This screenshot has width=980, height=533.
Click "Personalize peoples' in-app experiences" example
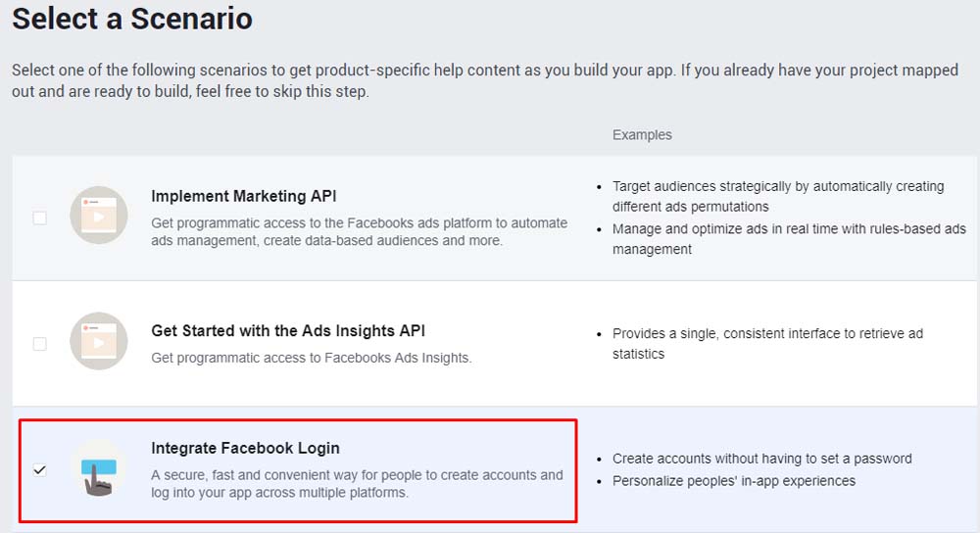pyautogui.click(x=733, y=481)
